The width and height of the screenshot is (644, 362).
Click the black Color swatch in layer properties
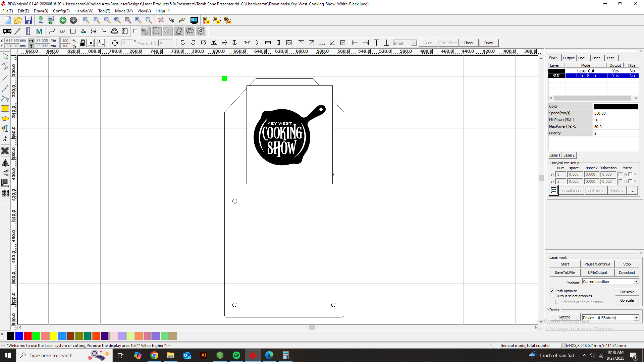[616, 107]
